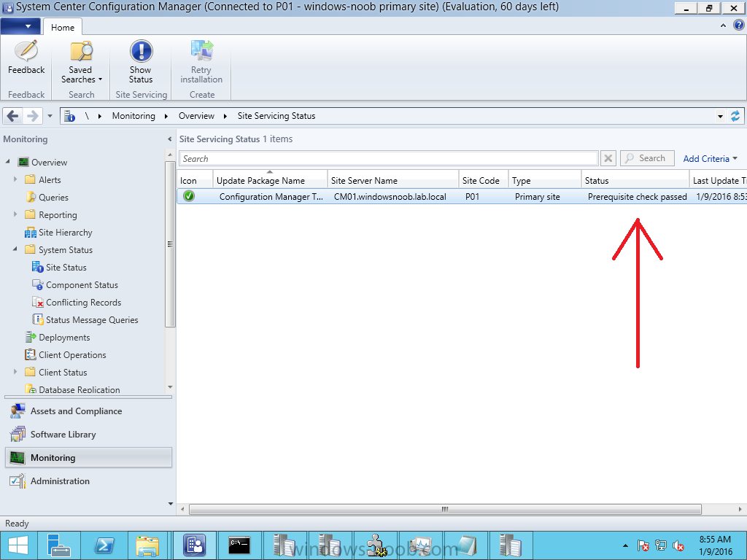This screenshot has width=747, height=560.
Task: Expand the Reporting tree node
Action: click(x=15, y=215)
